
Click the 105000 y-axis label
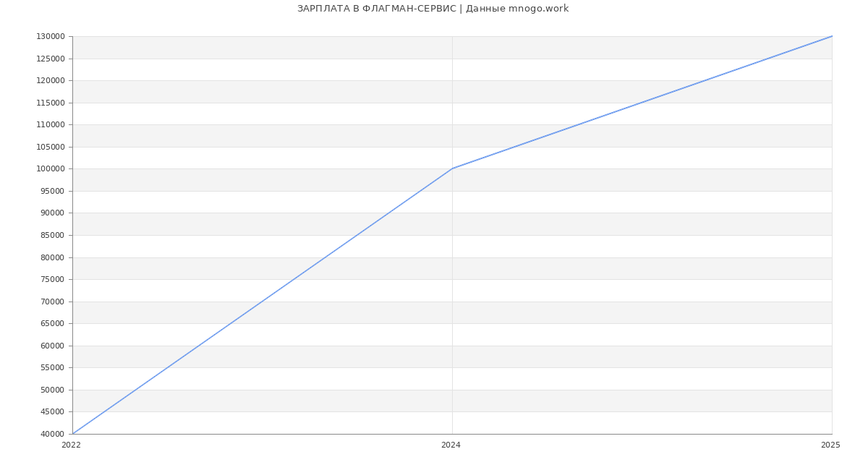click(x=51, y=148)
